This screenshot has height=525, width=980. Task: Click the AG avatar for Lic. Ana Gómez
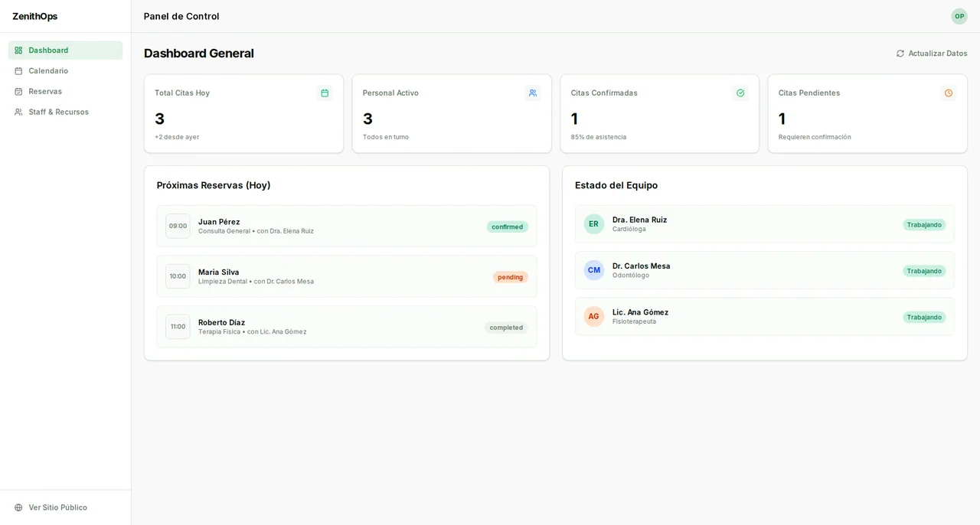pos(594,317)
